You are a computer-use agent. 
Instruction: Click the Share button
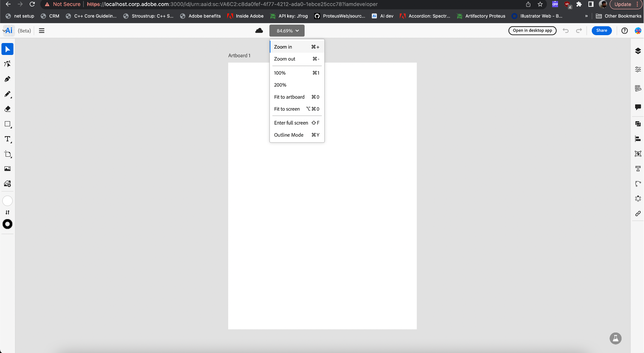601,30
